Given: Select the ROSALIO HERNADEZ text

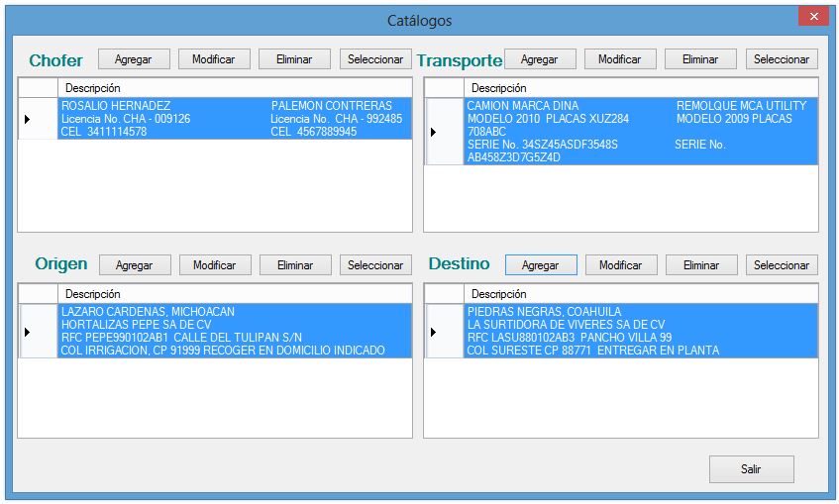Looking at the screenshot, I should (x=116, y=106).
